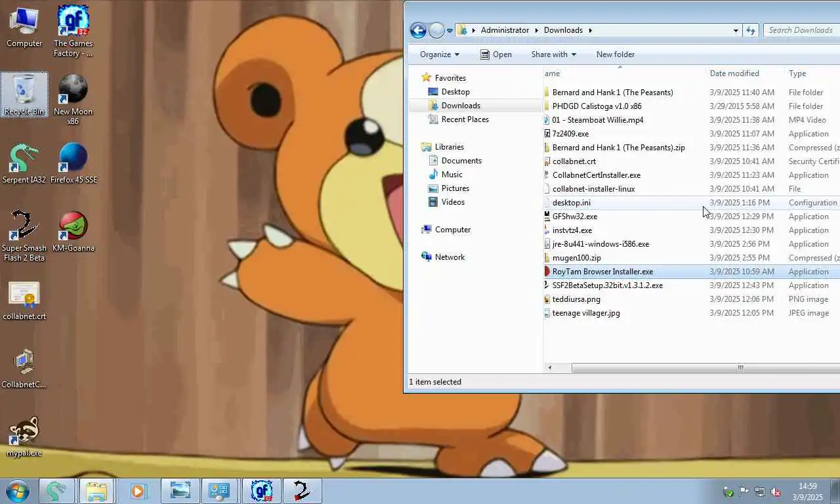Screen dimensions: 840x504
Task: Open Serpent browser from the taskbar
Action: coord(56,491)
